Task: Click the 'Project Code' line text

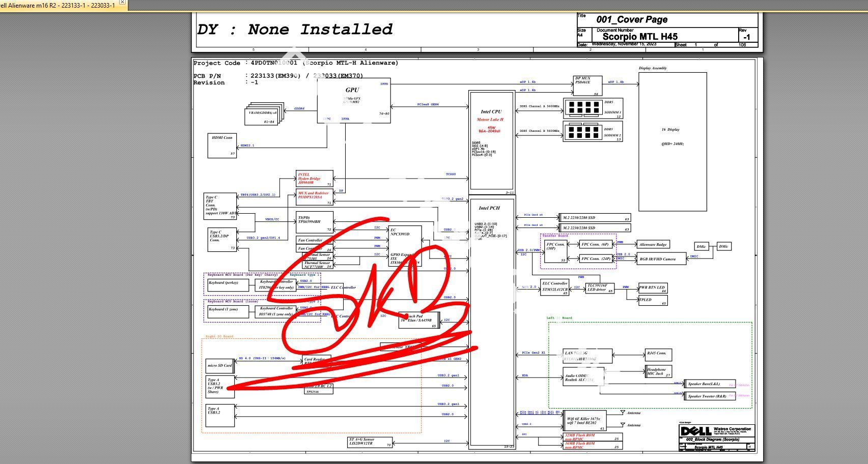Action: pos(296,63)
